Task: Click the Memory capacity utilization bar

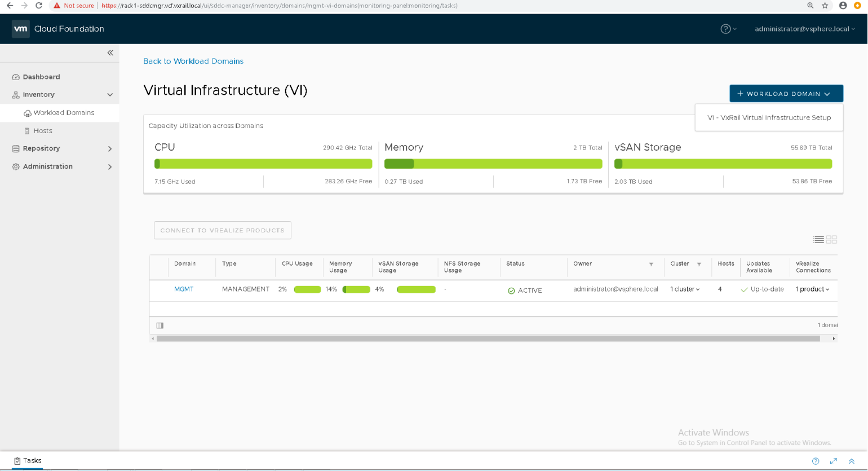Action: (x=493, y=164)
